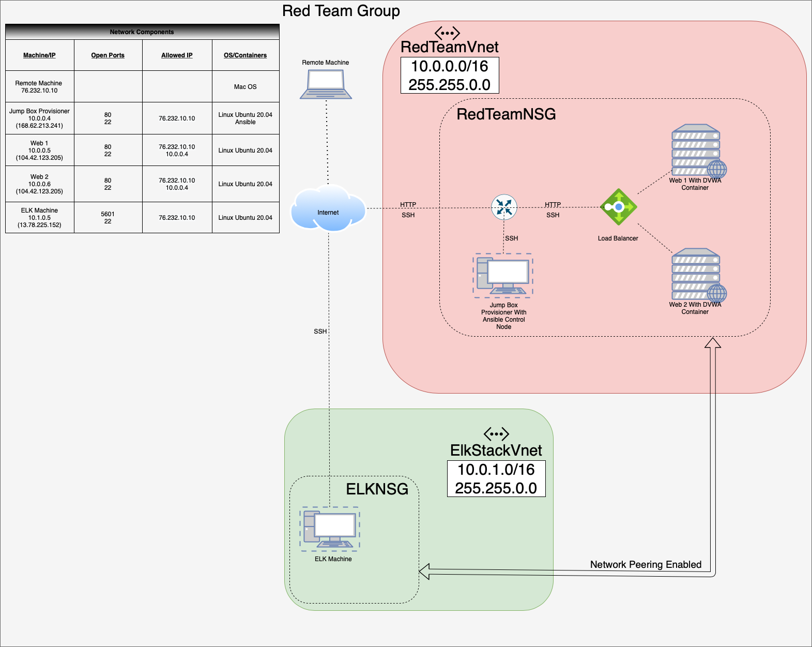Select the 'RedTeamNSG' label
The image size is (812, 647).
tap(507, 114)
